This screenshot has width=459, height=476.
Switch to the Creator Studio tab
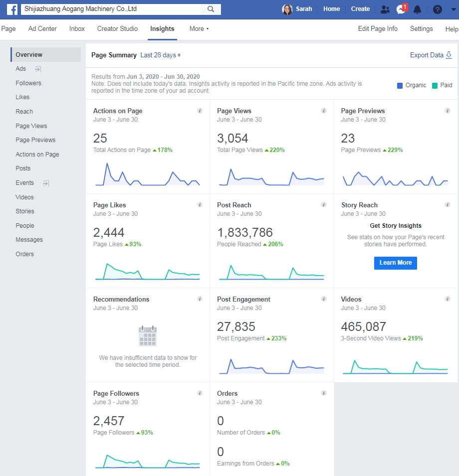[117, 29]
